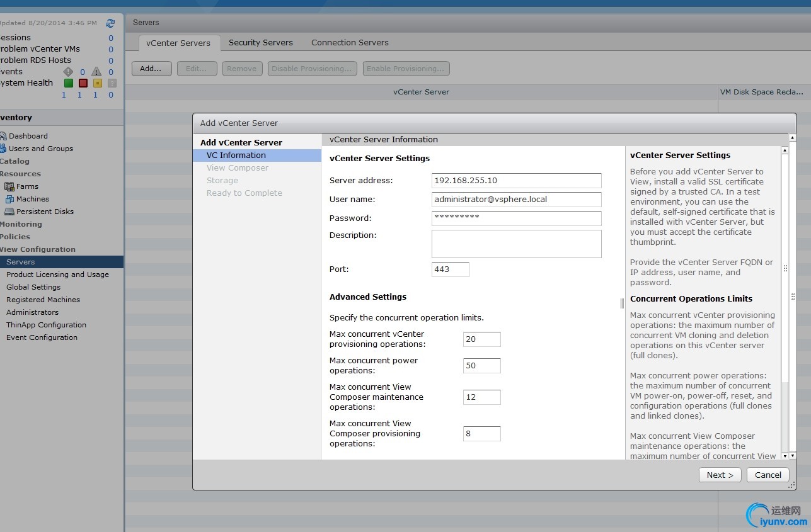
Task: Select the Machines icon in Resources
Action: click(x=9, y=199)
